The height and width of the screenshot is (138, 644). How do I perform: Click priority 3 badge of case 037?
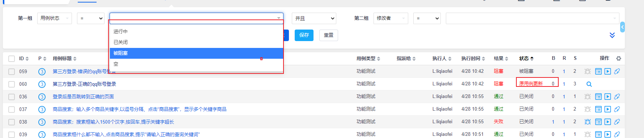[x=42, y=109]
